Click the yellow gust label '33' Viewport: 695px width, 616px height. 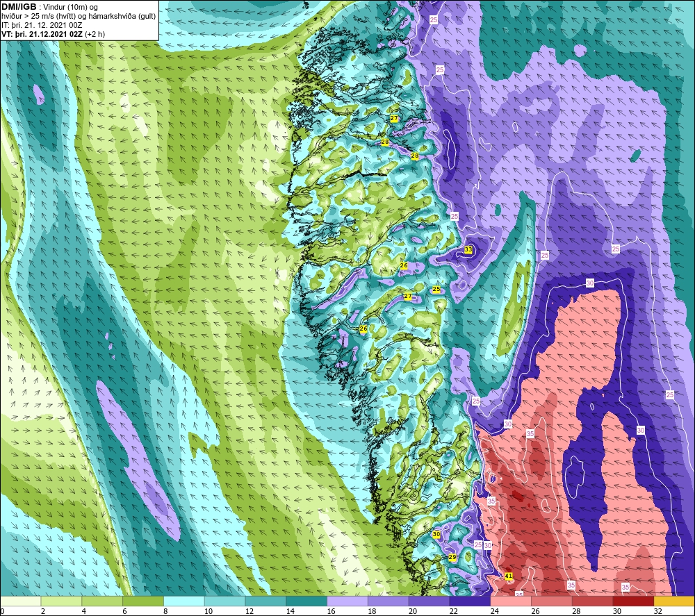[468, 250]
